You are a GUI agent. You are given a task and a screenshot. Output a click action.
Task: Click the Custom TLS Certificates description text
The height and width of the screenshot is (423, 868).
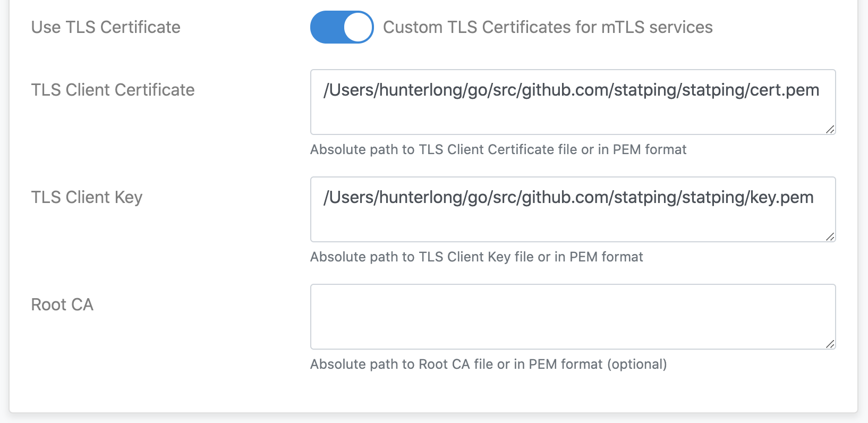tap(548, 27)
